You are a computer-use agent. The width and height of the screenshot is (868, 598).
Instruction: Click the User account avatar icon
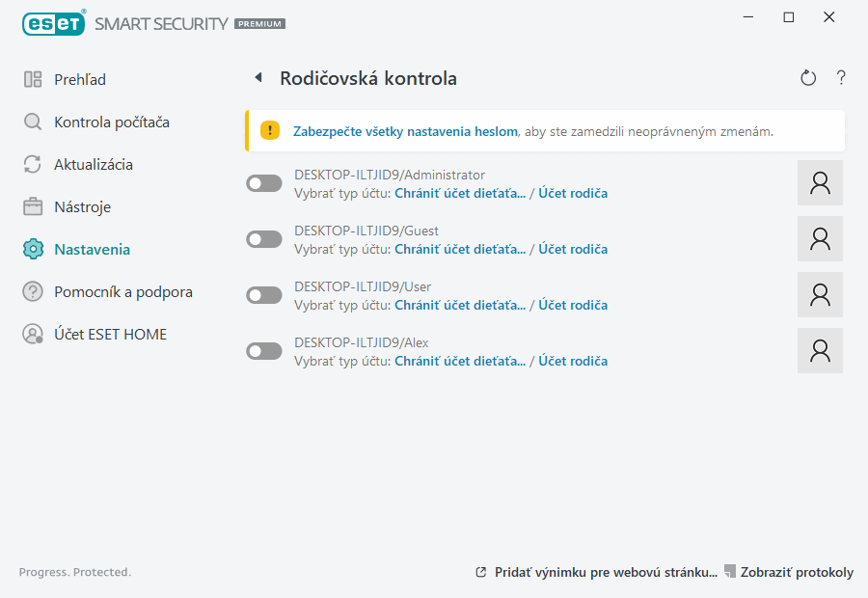tap(821, 295)
